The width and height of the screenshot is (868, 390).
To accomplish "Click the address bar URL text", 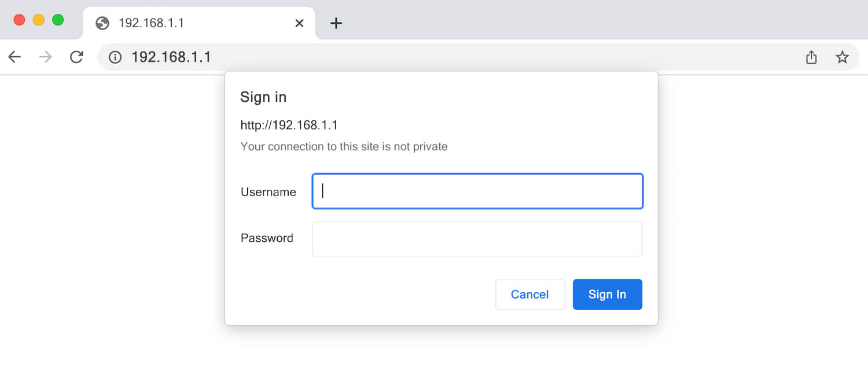I will click(171, 57).
